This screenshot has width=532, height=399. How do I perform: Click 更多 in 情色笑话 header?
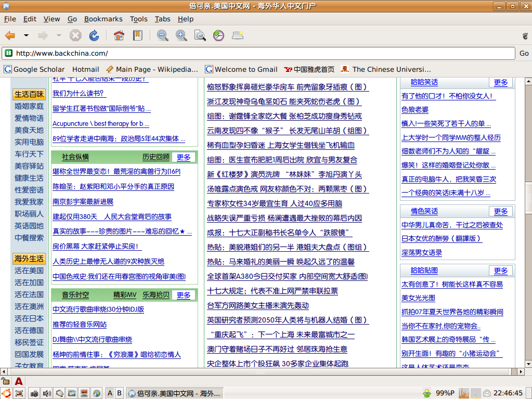tap(500, 211)
